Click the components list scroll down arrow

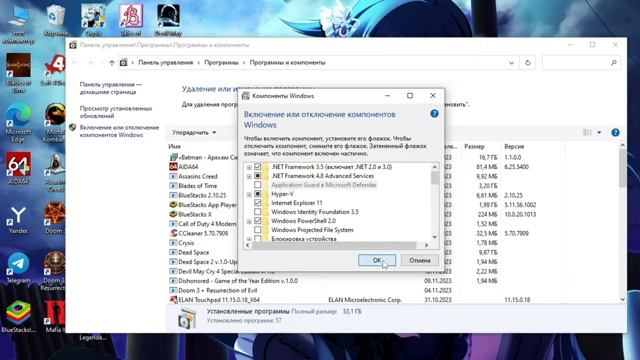click(435, 237)
